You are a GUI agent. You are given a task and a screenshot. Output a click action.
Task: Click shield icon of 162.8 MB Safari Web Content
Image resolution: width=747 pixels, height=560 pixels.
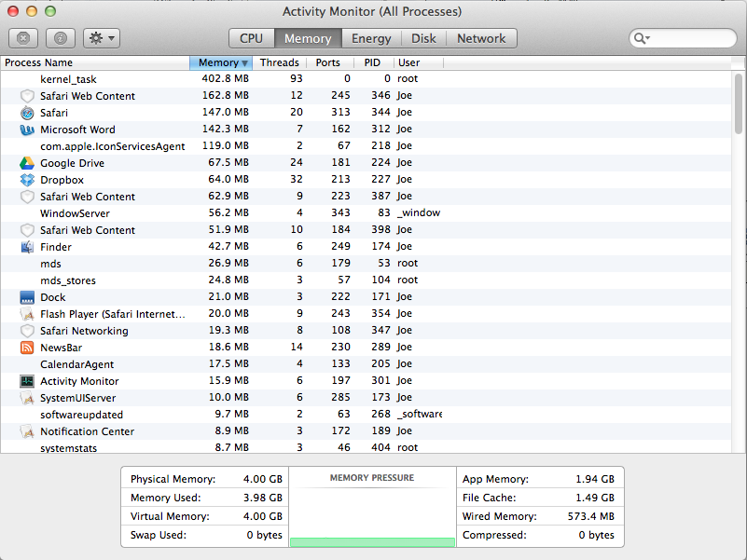27,96
